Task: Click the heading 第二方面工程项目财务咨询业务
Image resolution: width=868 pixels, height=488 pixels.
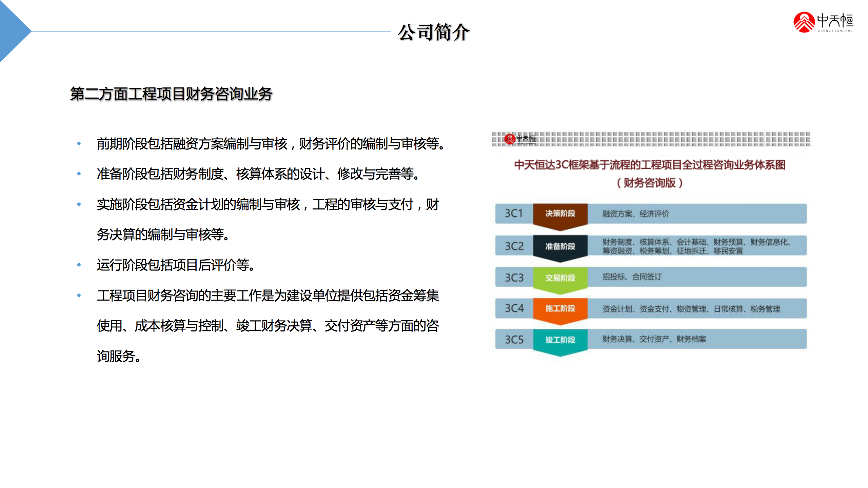Action: click(x=171, y=94)
